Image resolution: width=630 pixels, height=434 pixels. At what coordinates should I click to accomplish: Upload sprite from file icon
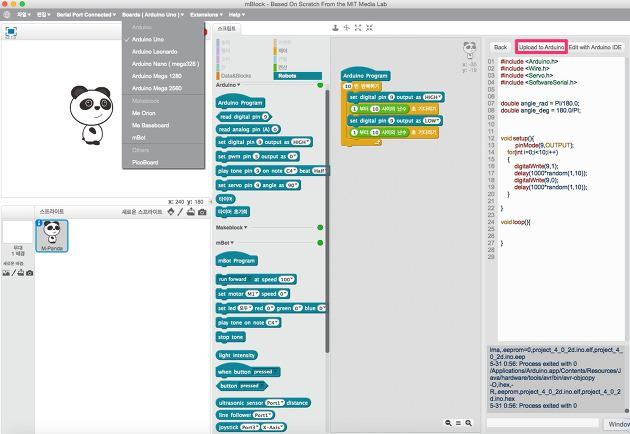190,211
